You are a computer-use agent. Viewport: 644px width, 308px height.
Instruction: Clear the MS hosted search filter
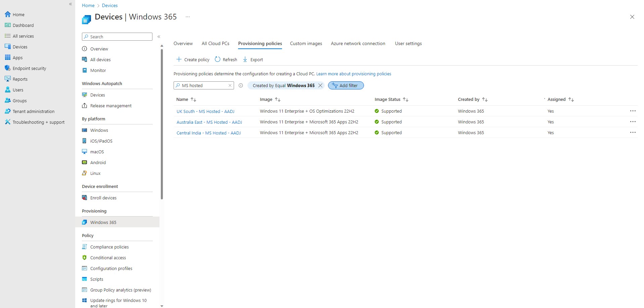coord(230,85)
